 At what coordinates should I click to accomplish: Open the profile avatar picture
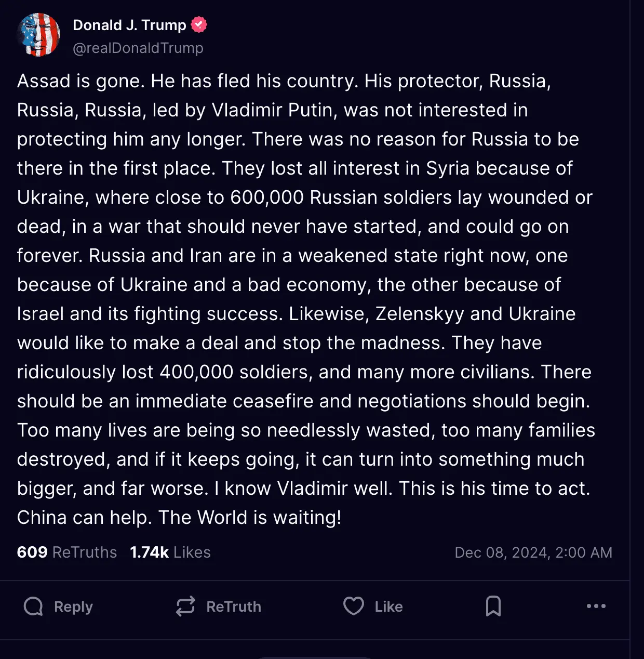pos(38,35)
